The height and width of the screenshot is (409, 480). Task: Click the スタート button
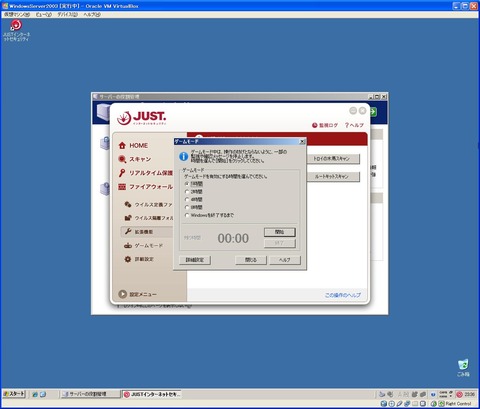point(14,394)
